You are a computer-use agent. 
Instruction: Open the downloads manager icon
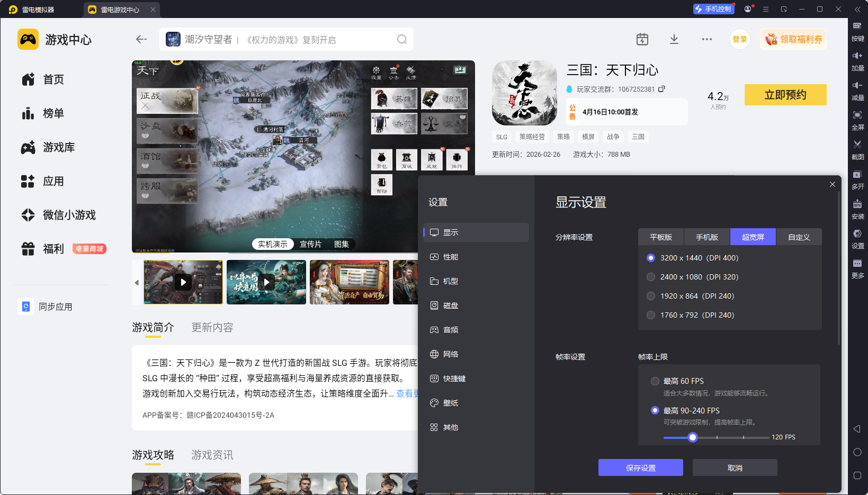[674, 39]
